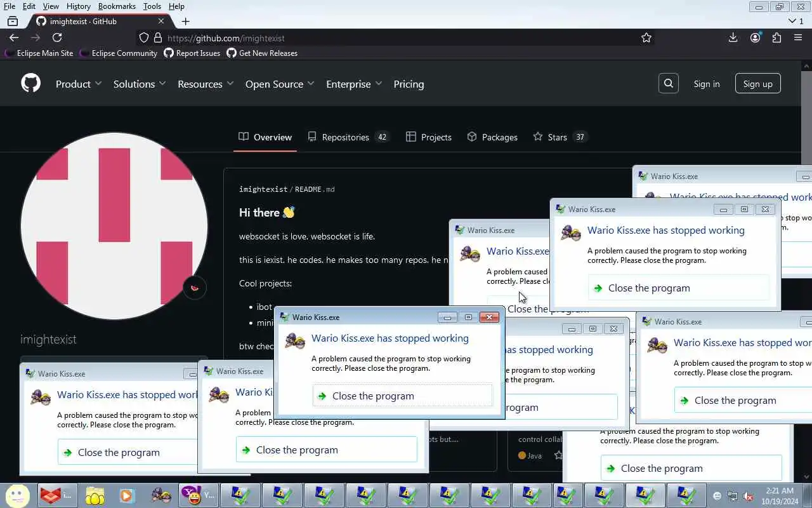This screenshot has width=812, height=508.
Task: Click the Sign in link
Action: pyautogui.click(x=707, y=84)
